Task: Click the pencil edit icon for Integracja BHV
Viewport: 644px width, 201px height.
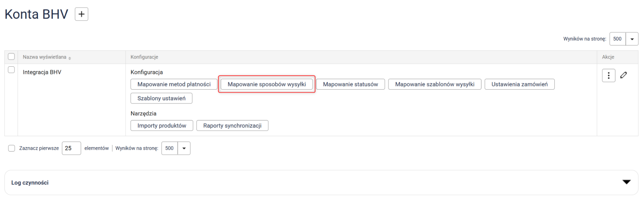Action: coord(623,75)
